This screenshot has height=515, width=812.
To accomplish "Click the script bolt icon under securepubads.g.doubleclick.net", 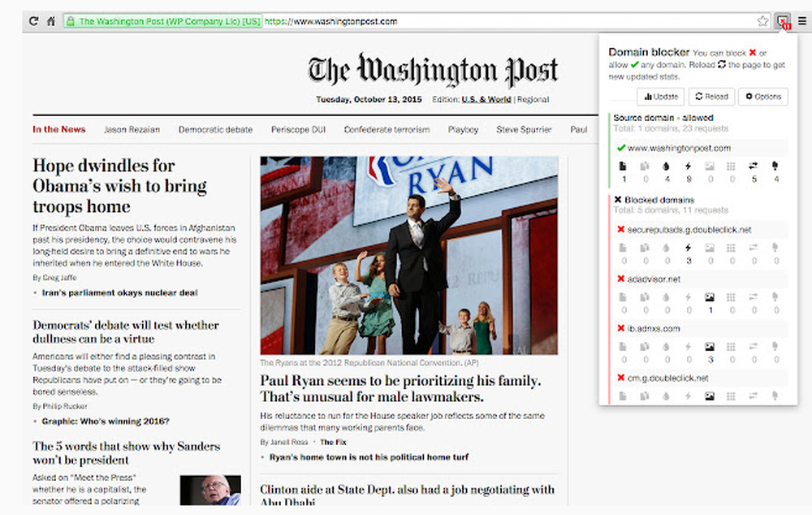I will (689, 248).
